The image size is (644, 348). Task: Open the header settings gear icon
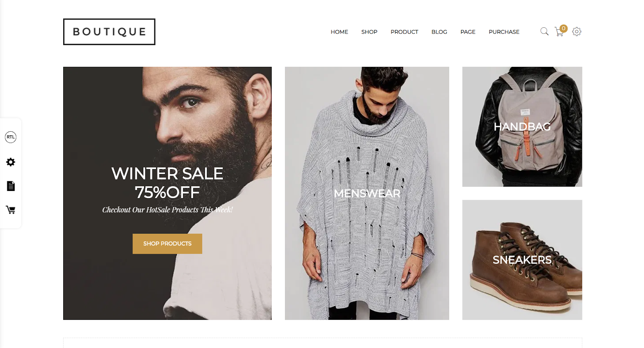tap(577, 31)
